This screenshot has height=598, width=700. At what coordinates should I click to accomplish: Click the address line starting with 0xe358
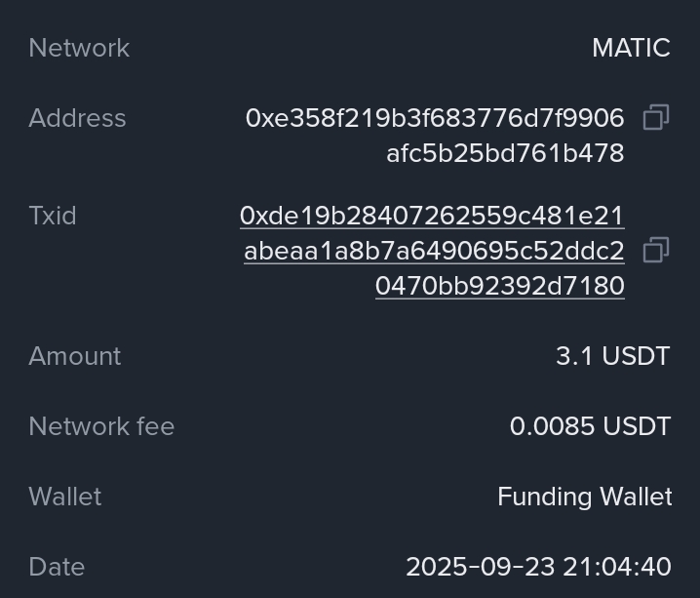tap(434, 118)
